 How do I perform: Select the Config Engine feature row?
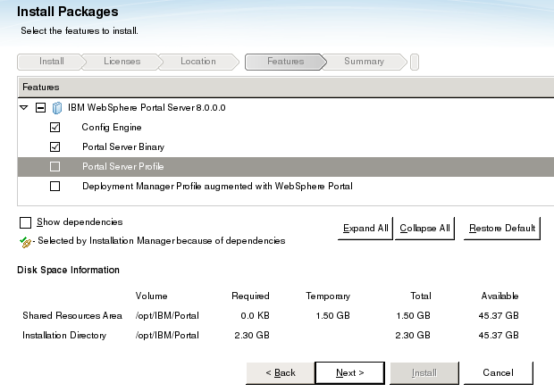coord(285,127)
